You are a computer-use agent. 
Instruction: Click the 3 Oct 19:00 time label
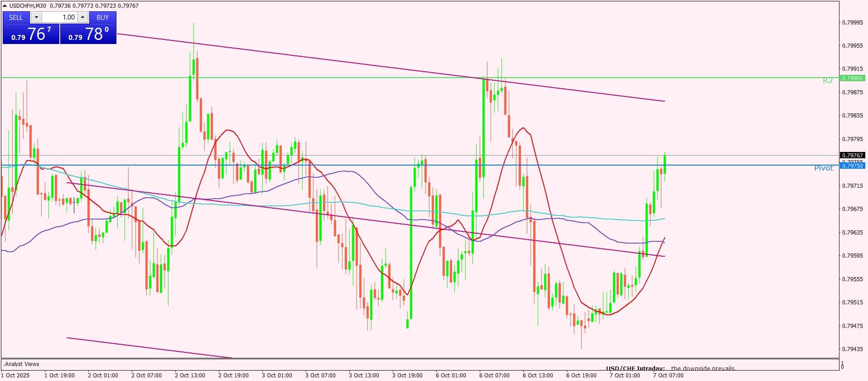coord(407,375)
